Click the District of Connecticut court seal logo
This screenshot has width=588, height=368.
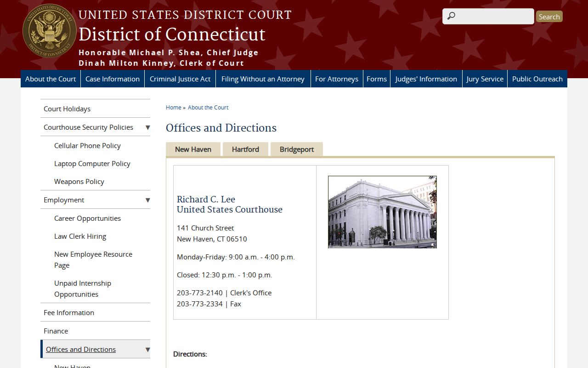pyautogui.click(x=50, y=31)
